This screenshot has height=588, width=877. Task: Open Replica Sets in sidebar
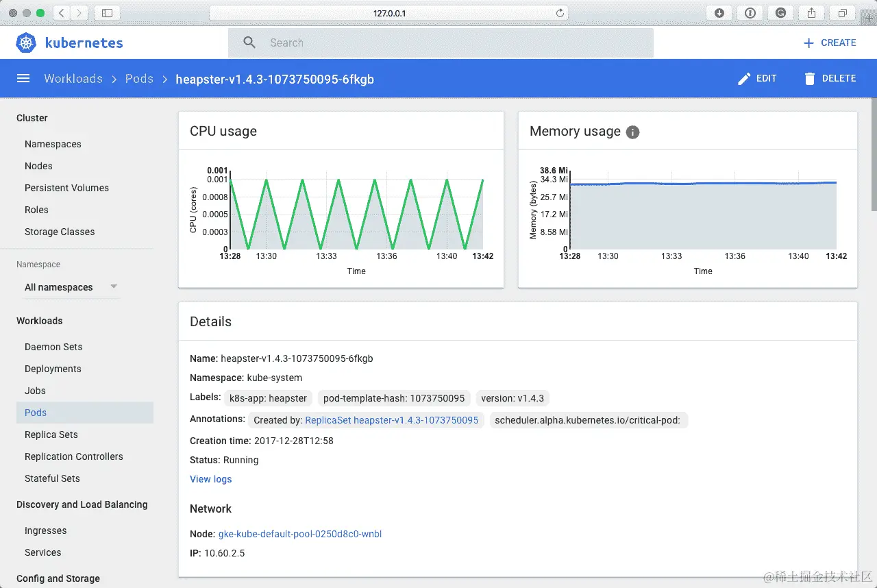pos(51,434)
